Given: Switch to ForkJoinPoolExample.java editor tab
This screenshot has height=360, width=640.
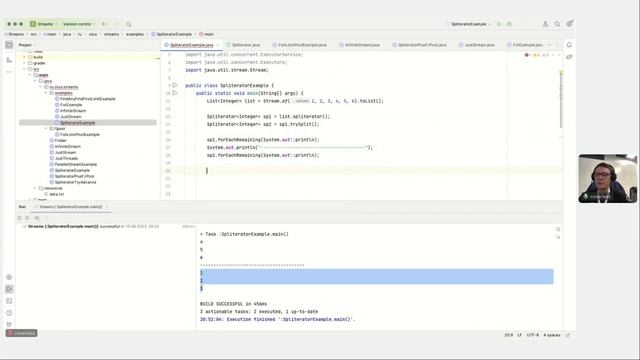Looking at the screenshot, I should tap(300, 45).
